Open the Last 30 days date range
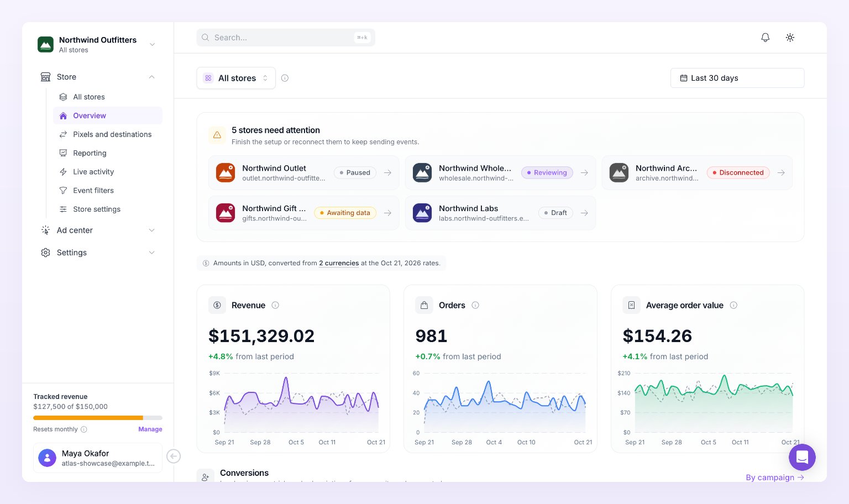 pos(737,78)
